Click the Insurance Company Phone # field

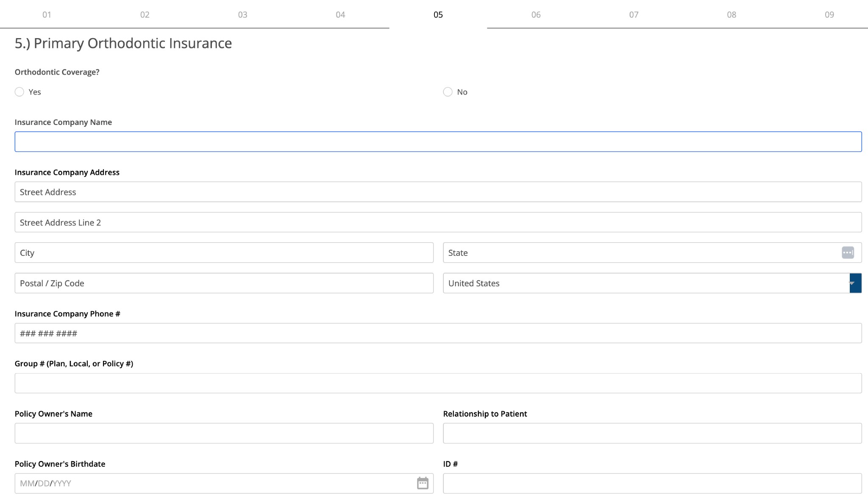click(x=438, y=333)
